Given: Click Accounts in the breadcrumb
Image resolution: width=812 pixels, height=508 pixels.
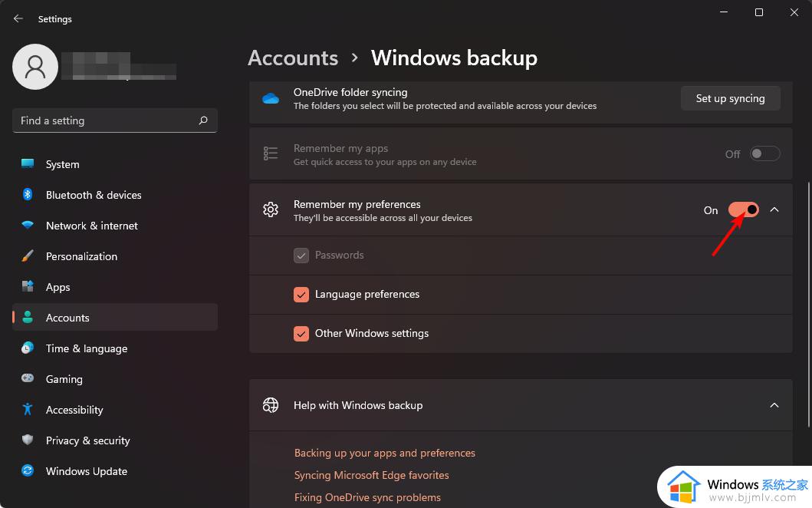Looking at the screenshot, I should [x=293, y=58].
